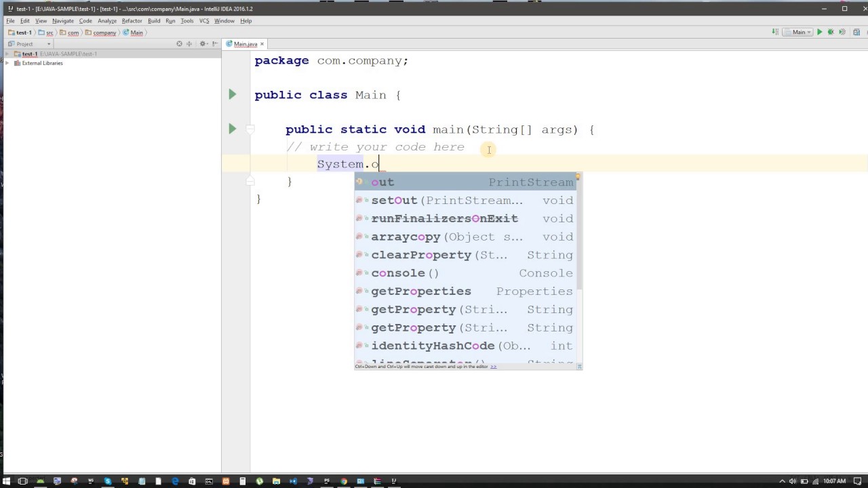Hide the Project tool window
The image size is (868, 488).
click(x=214, y=44)
